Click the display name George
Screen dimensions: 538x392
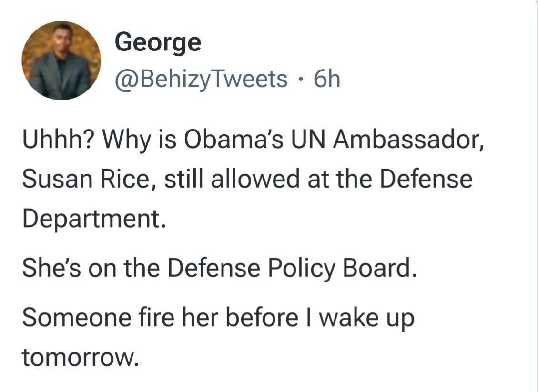pos(158,43)
